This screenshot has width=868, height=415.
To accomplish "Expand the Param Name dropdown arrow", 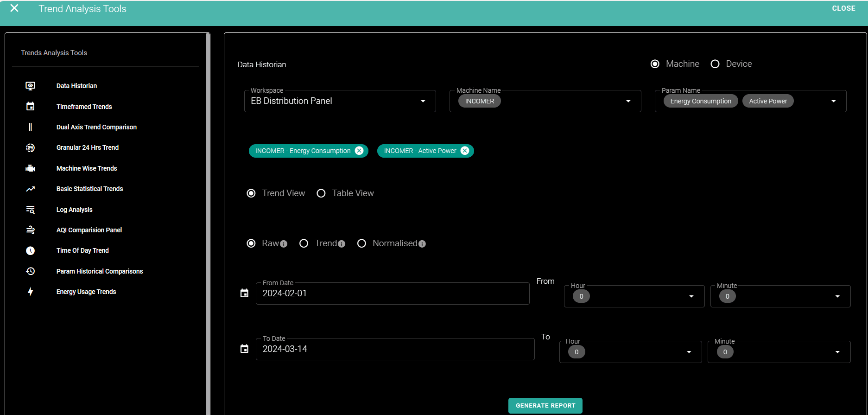I will (x=833, y=101).
